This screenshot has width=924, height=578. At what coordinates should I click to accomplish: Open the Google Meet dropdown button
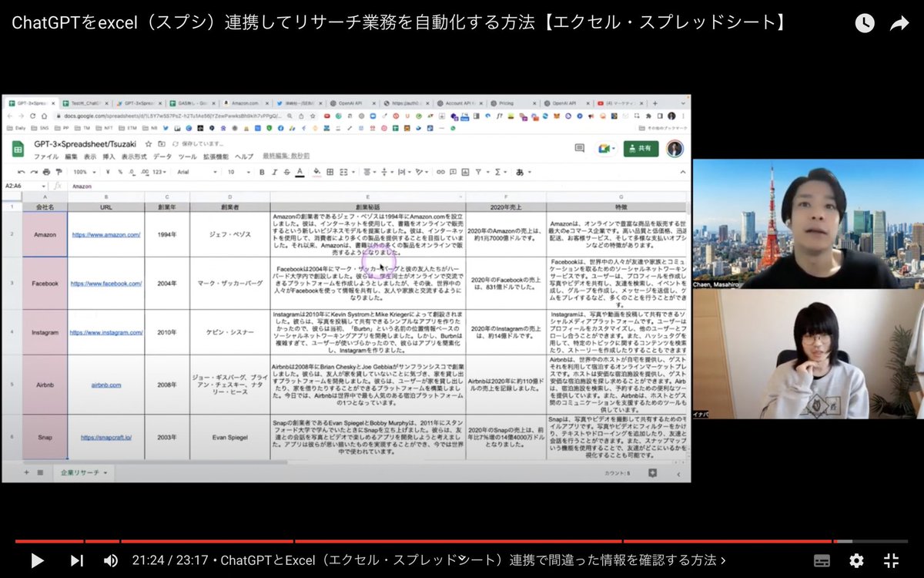(607, 148)
